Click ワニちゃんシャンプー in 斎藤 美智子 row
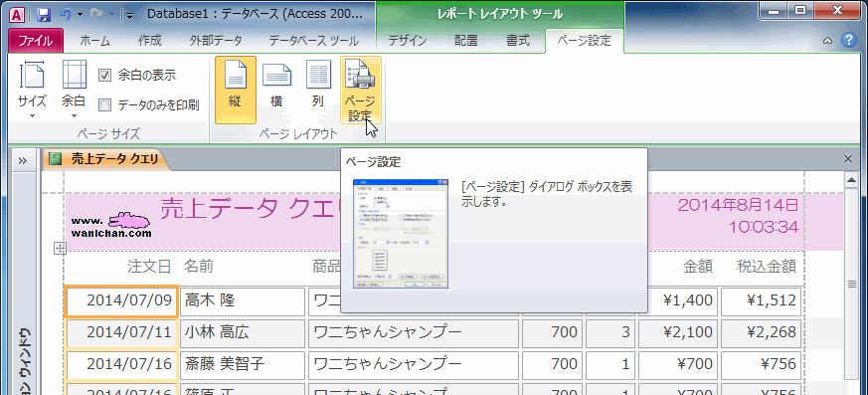The image size is (868, 395). click(414, 364)
